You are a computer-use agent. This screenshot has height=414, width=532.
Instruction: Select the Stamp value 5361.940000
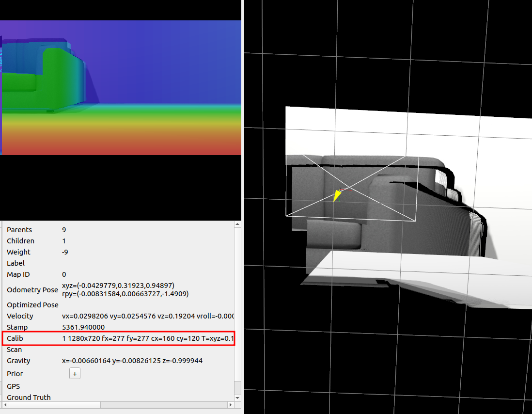pos(83,327)
